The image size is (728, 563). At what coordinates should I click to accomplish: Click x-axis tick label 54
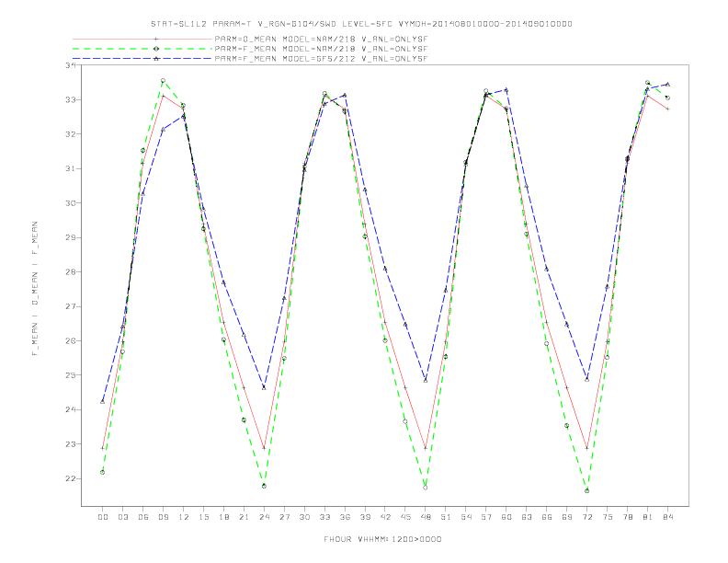coord(466,517)
